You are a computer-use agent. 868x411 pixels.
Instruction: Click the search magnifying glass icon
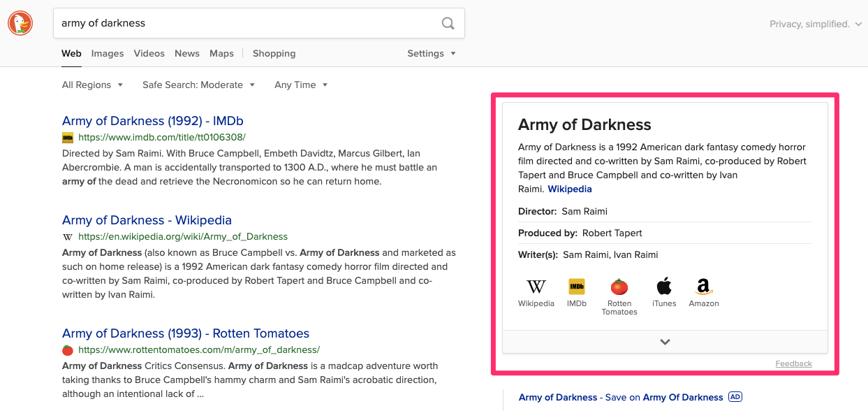point(448,23)
